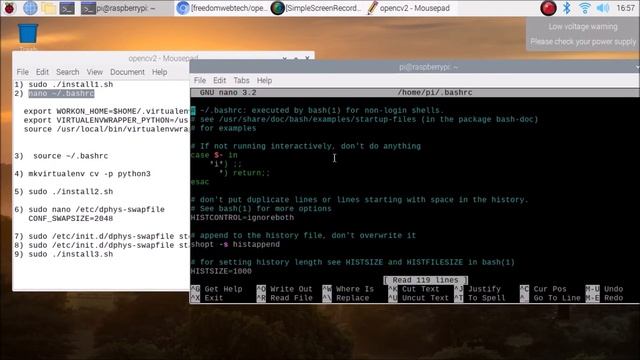Click the pi@raspberrypi terminal title bar
This screenshot has height=360, width=640.
[415, 67]
